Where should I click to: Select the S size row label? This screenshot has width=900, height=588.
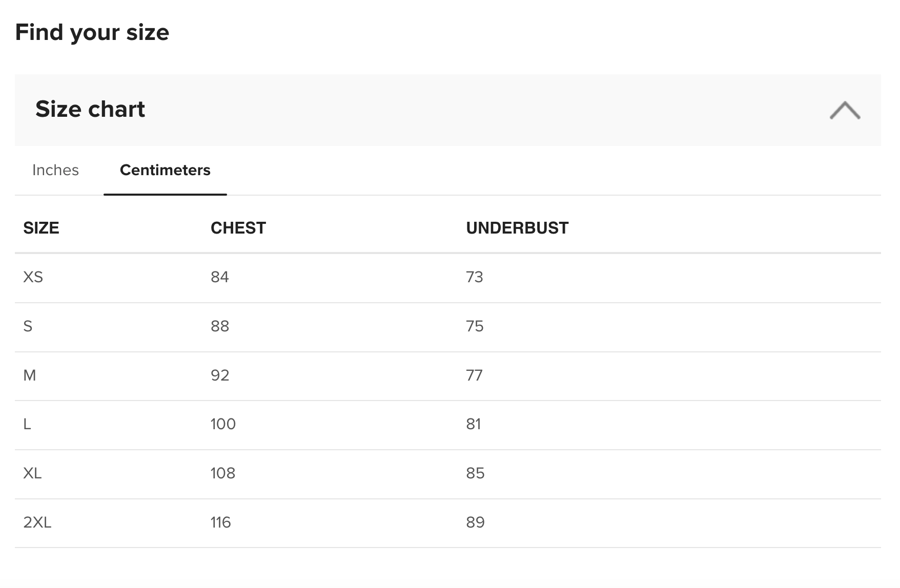[28, 326]
